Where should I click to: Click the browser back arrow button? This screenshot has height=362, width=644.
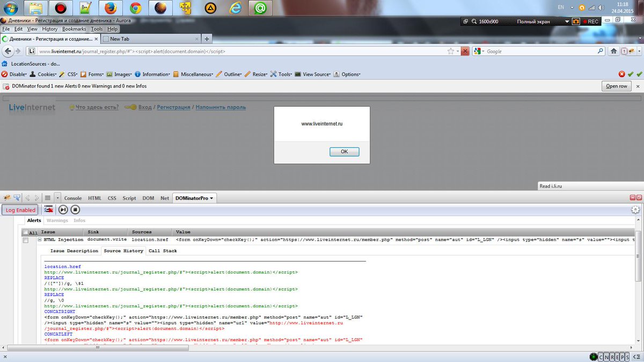[8, 51]
